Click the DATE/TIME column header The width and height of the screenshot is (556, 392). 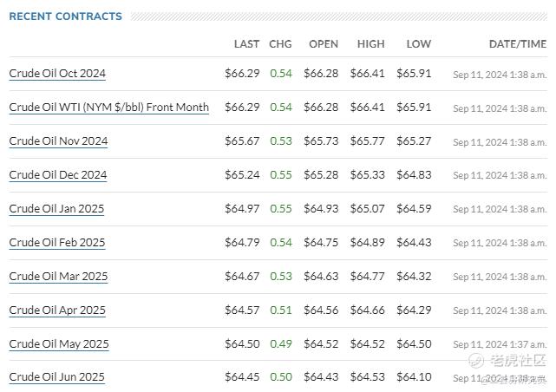click(517, 44)
